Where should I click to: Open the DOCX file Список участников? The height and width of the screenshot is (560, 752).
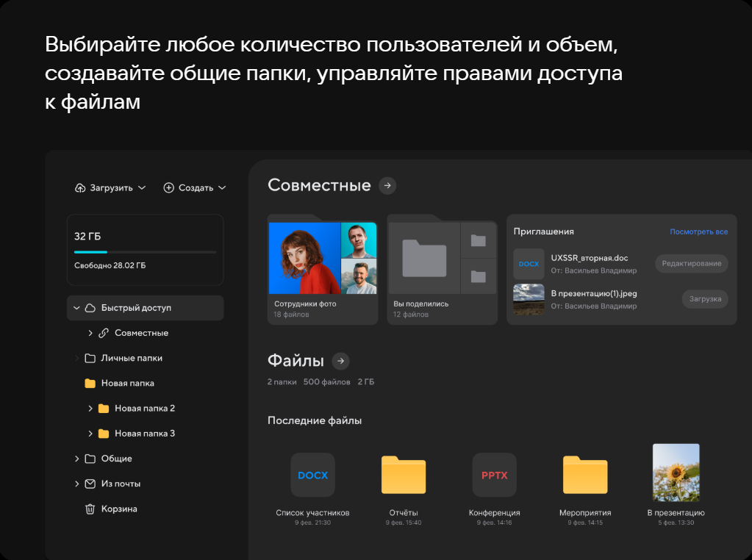tap(312, 475)
